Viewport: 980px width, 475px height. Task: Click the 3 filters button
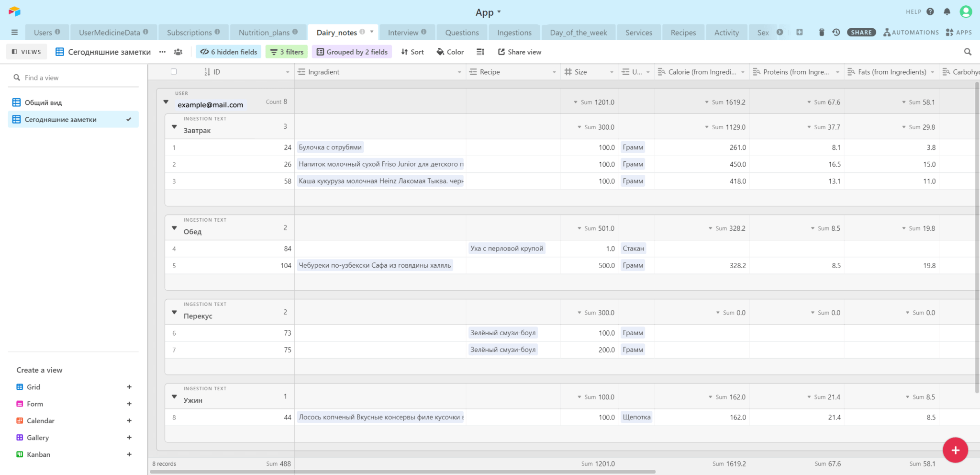click(287, 52)
